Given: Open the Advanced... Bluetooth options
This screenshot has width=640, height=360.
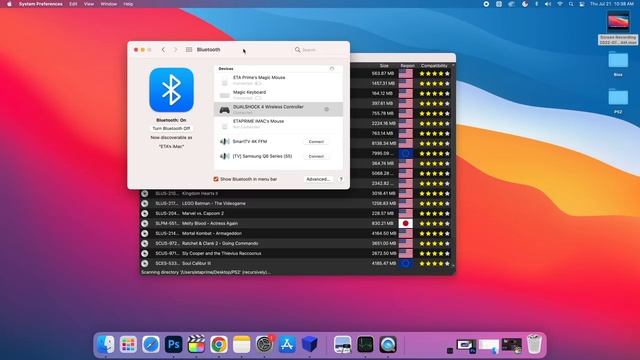Looking at the screenshot, I should 318,179.
